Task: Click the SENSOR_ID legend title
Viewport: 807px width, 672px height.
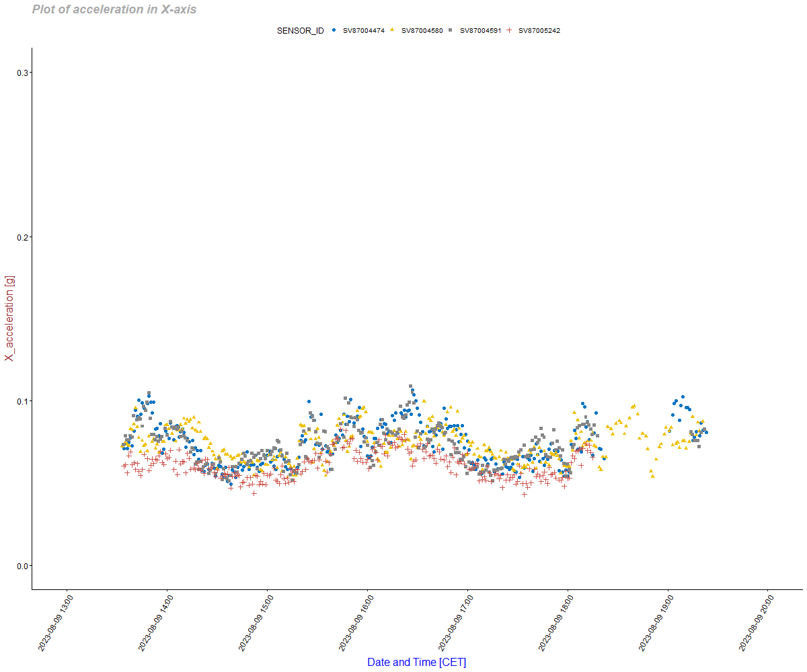Action: click(300, 31)
